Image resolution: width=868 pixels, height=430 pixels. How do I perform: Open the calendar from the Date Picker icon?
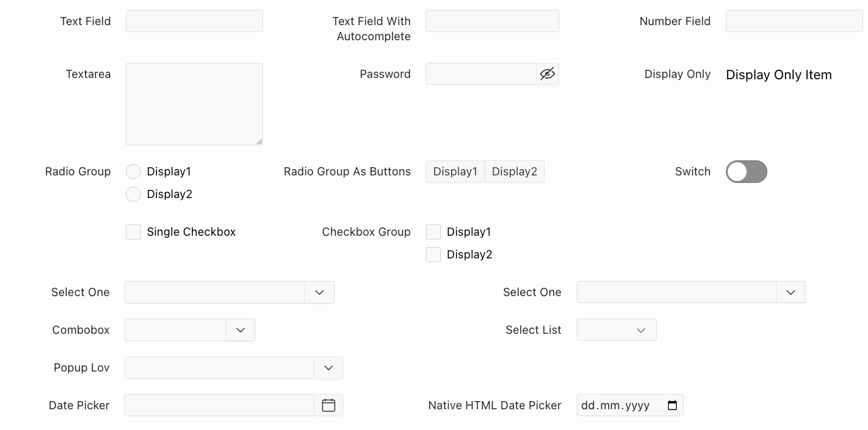pyautogui.click(x=328, y=405)
